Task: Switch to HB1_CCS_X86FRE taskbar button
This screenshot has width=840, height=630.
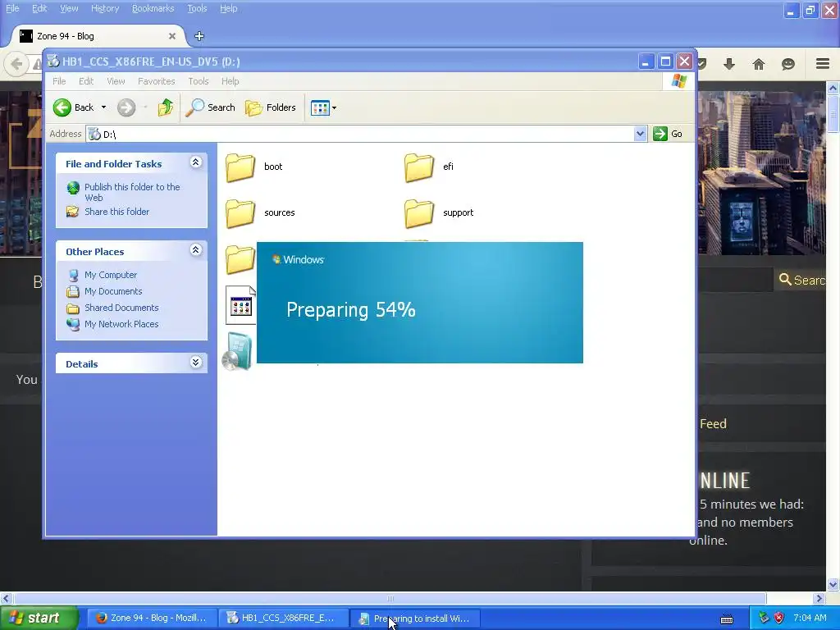Action: (283, 619)
